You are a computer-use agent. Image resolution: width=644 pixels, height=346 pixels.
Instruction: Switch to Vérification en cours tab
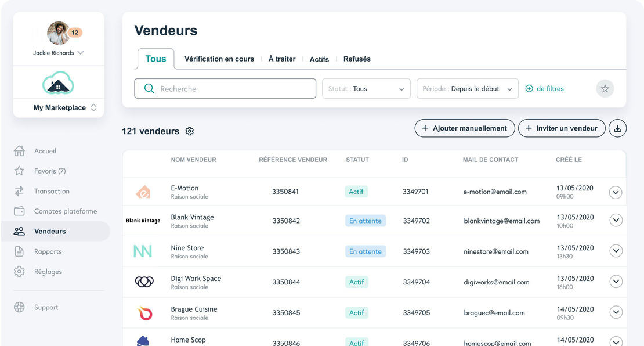tap(219, 59)
